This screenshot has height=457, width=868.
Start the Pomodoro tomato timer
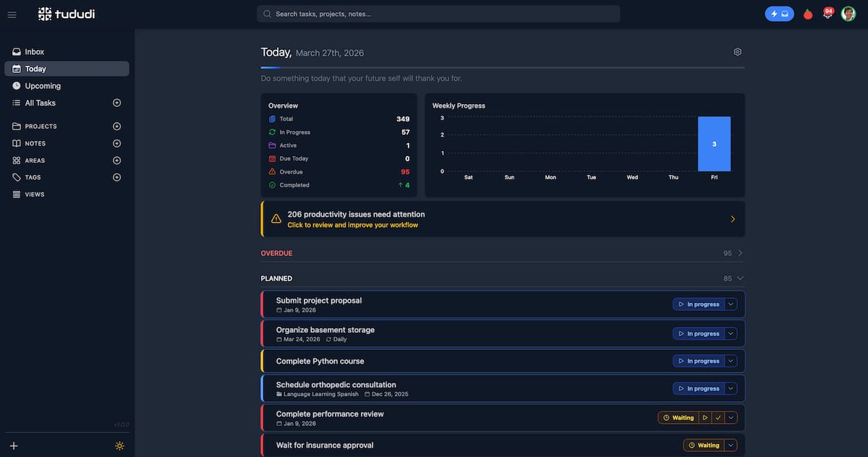pyautogui.click(x=808, y=14)
